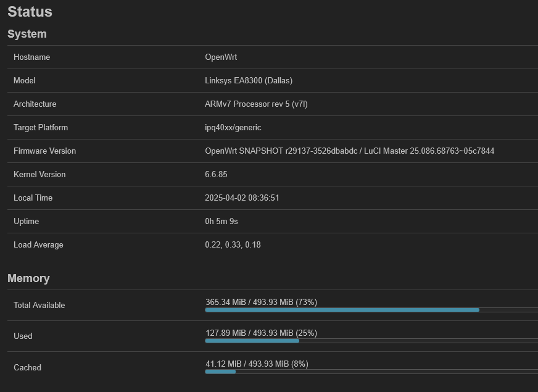The width and height of the screenshot is (538, 392).
Task: Click the 41.12 MiB cached memory text
Action: pos(257,364)
